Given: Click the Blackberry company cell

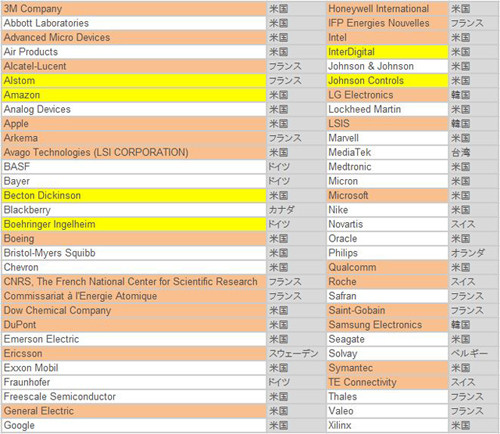Looking at the screenshot, I should pos(134,210).
